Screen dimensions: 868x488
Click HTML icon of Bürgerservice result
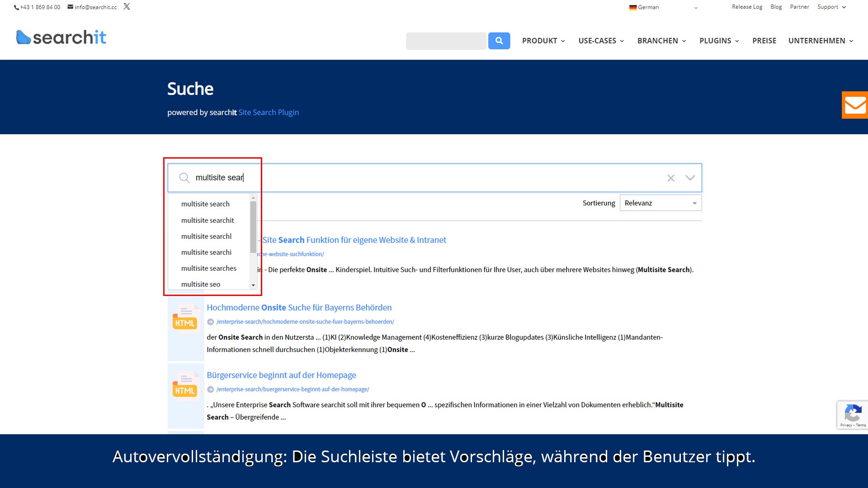185,385
